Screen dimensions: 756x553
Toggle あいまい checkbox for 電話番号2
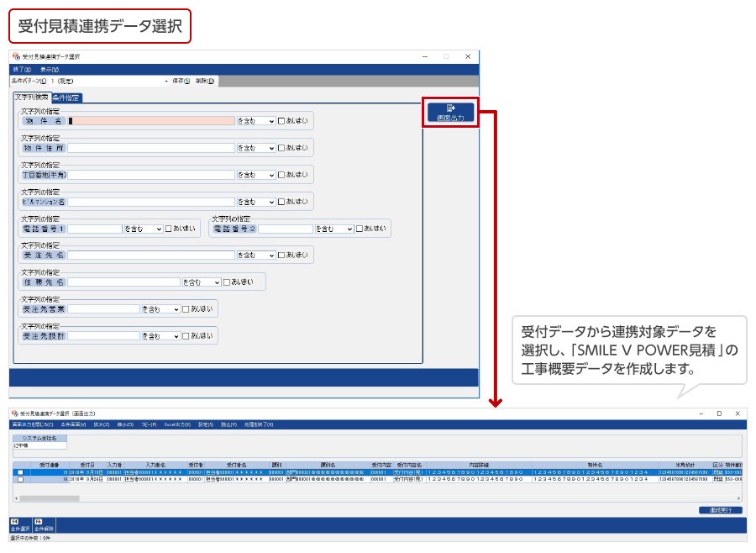pyautogui.click(x=360, y=228)
